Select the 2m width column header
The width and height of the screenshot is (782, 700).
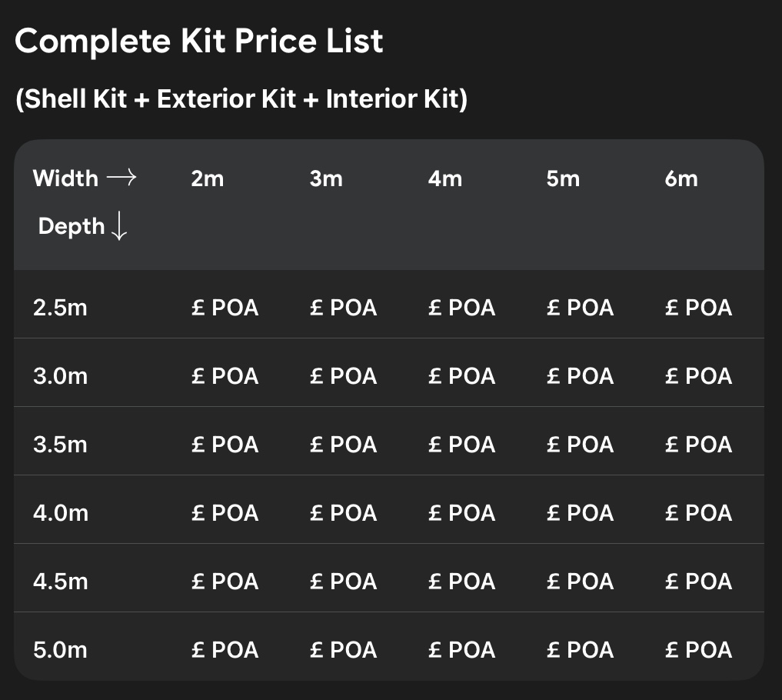(208, 178)
